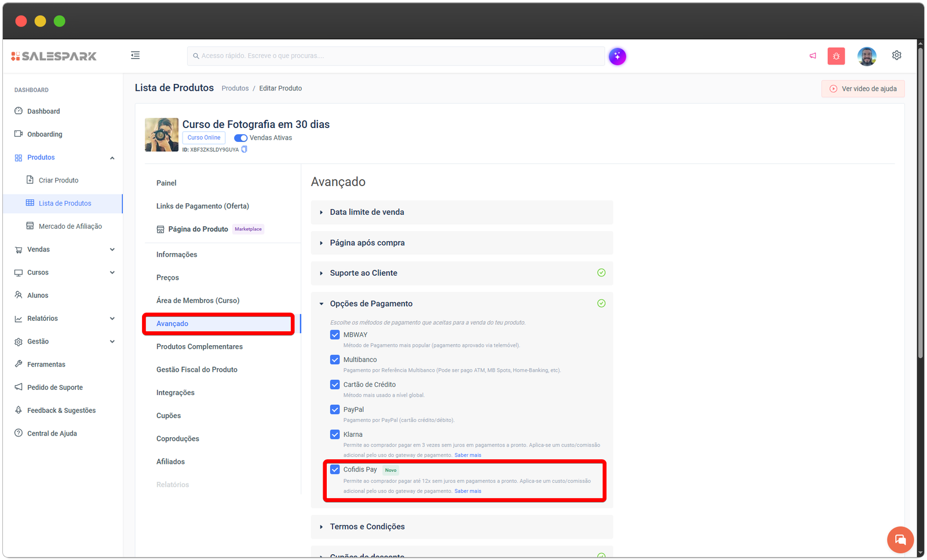The image size is (927, 560).
Task: Copy the product ID with the copy icon
Action: pyautogui.click(x=244, y=149)
